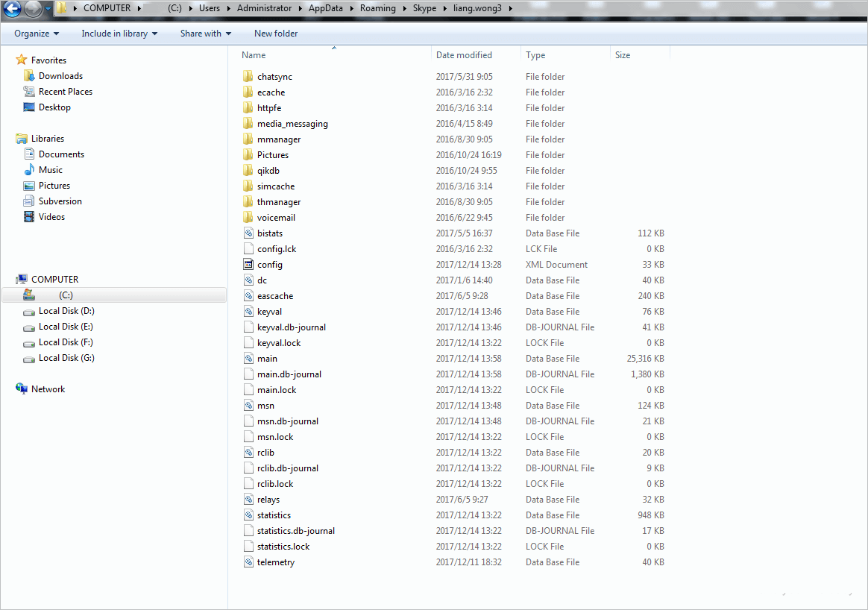Open the Organize dropdown menu
The image size is (868, 610).
[x=36, y=33]
